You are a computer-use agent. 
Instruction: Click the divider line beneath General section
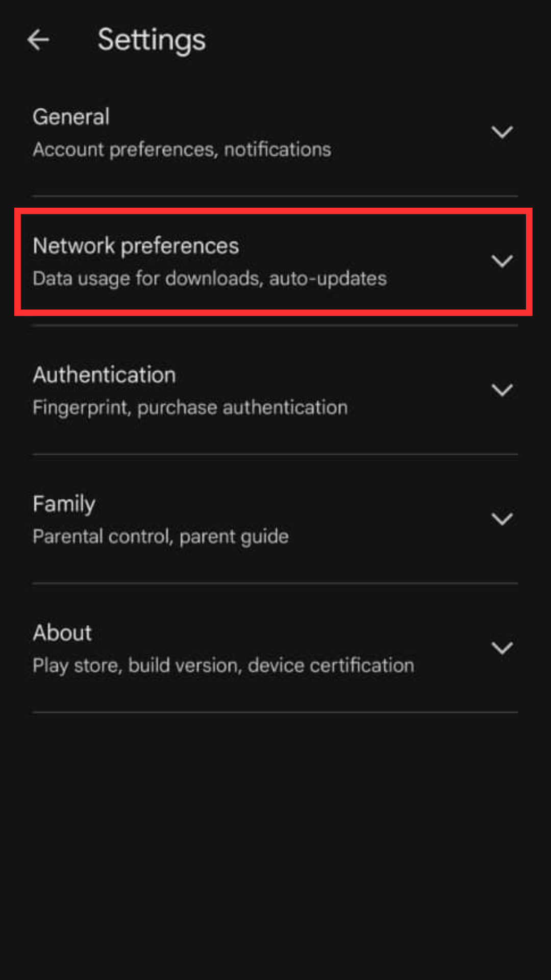(x=275, y=195)
